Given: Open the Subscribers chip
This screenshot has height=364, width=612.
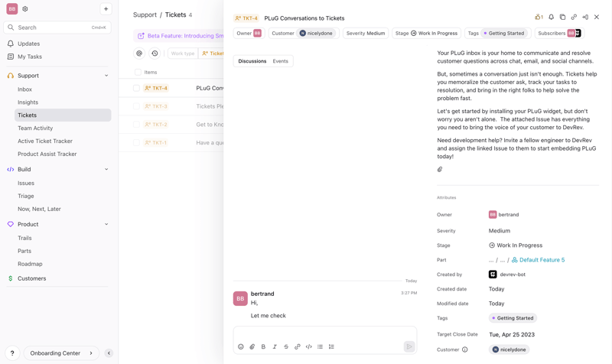Looking at the screenshot, I should (x=559, y=33).
